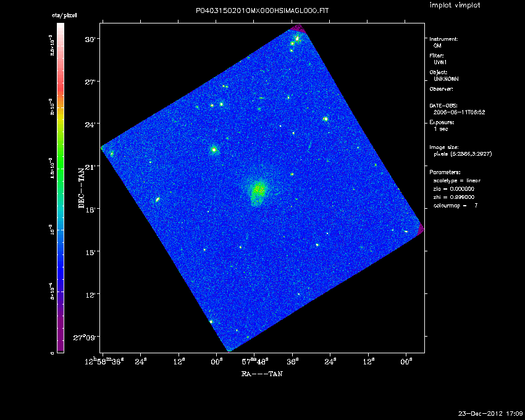Click the timestamp 23-Dec-2012 17:09

pos(490,414)
